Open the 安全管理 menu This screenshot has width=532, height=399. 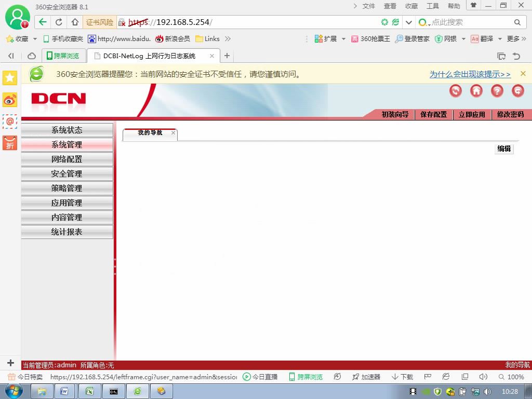pos(67,174)
